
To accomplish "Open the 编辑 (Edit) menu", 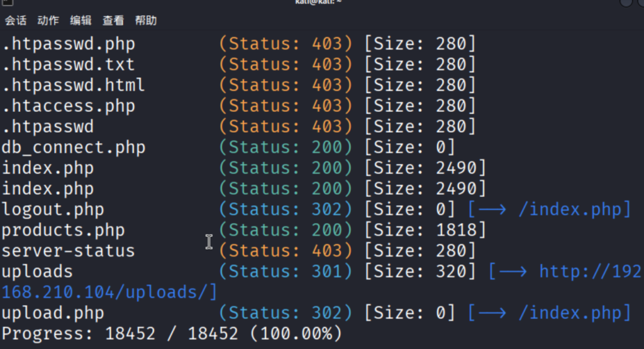I will click(x=80, y=21).
